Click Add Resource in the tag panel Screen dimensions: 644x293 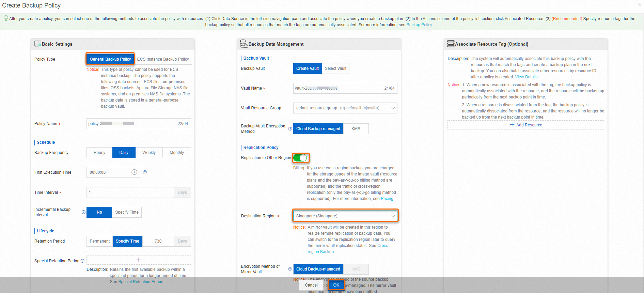(x=526, y=125)
